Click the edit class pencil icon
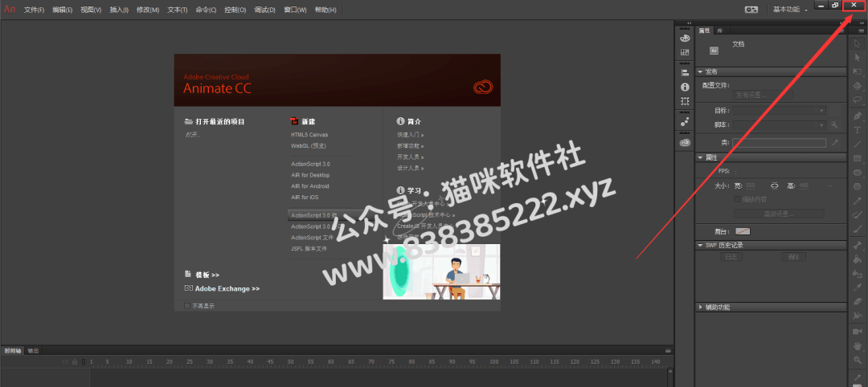This screenshot has width=868, height=387. tap(835, 143)
